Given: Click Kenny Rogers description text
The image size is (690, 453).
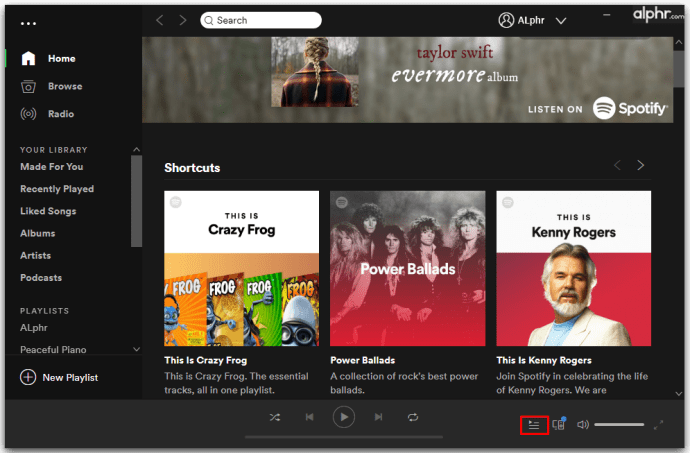Looking at the screenshot, I should pos(572,383).
